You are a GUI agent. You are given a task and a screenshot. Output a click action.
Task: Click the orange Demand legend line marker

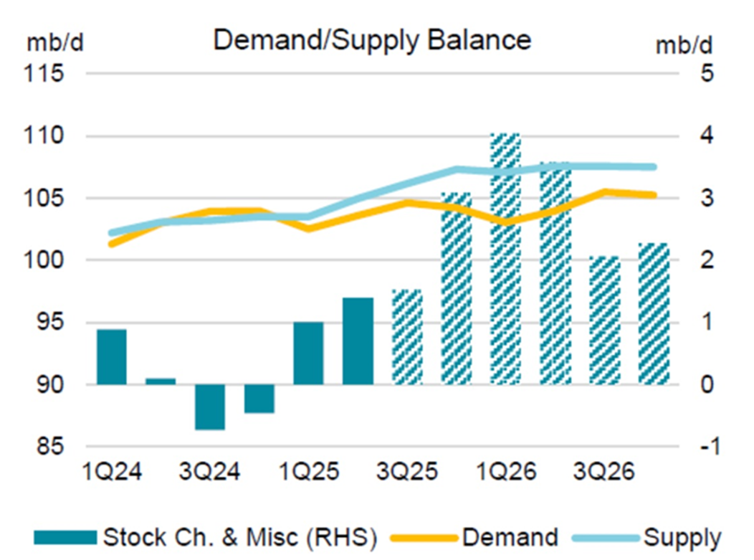pos(426,537)
